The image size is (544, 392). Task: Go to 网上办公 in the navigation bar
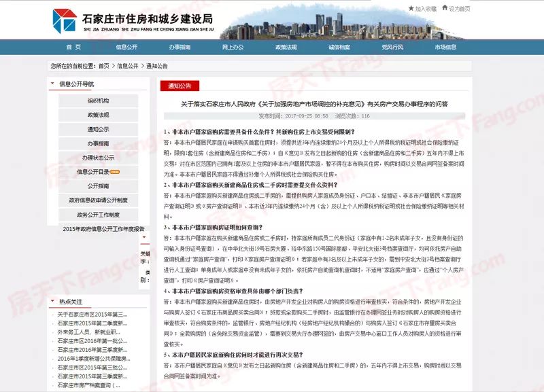(x=233, y=47)
